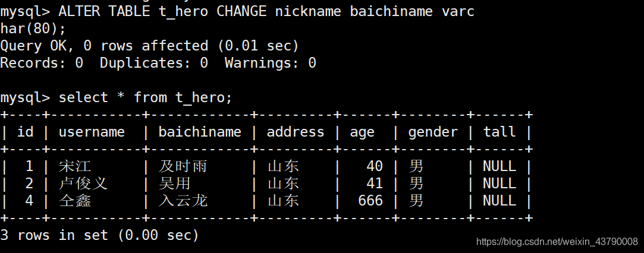Click the age value 666
Image resolution: width=644 pixels, height=253 pixels.
coord(370,201)
